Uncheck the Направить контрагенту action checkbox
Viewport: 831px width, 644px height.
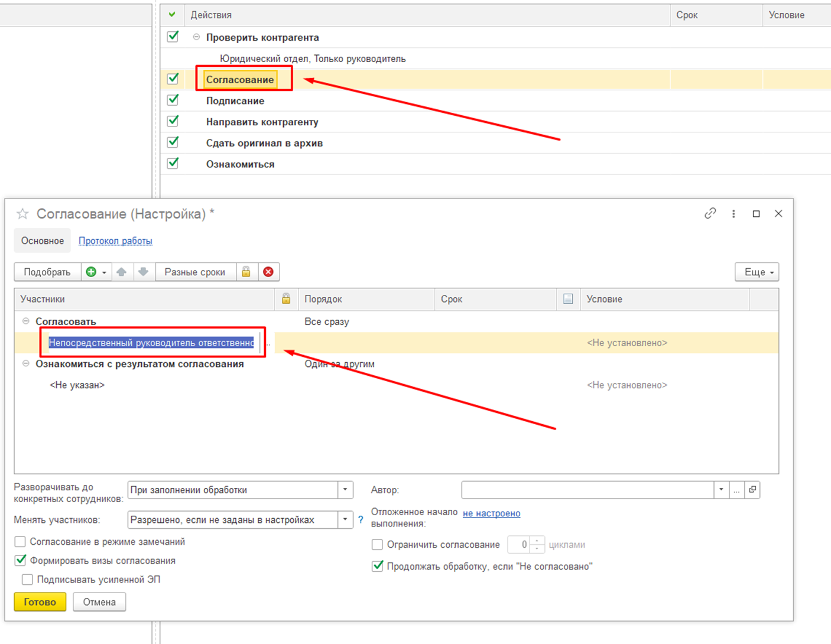173,121
